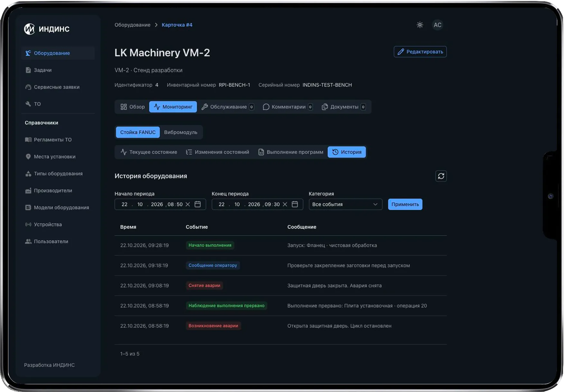Navigate to Типы оборудования
The height and width of the screenshot is (392, 564).
pyautogui.click(x=58, y=174)
